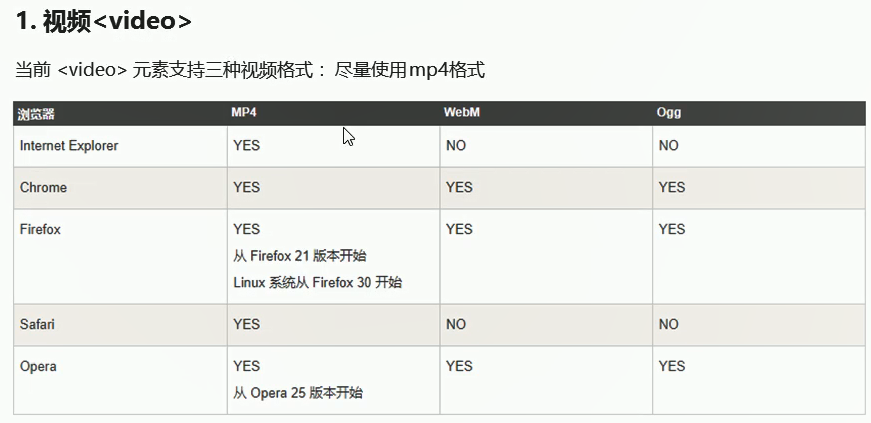The height and width of the screenshot is (423, 871).
Task: Click the Ogg column header
Action: pos(668,113)
